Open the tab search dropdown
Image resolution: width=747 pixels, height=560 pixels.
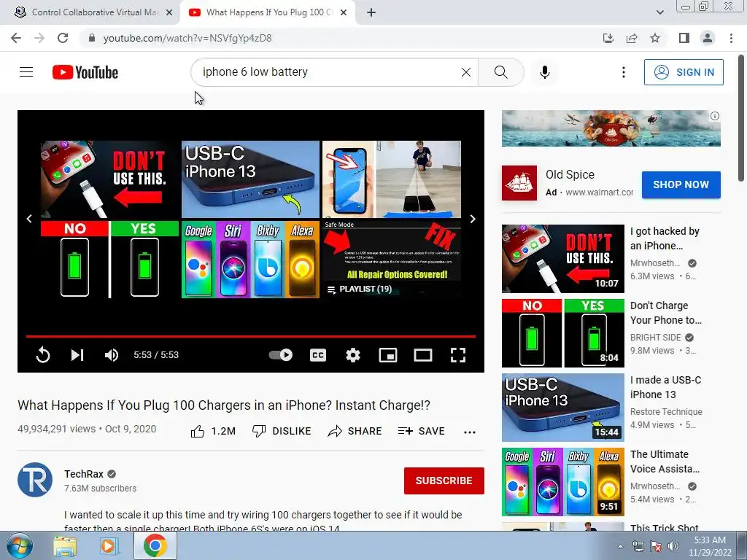pyautogui.click(x=659, y=12)
